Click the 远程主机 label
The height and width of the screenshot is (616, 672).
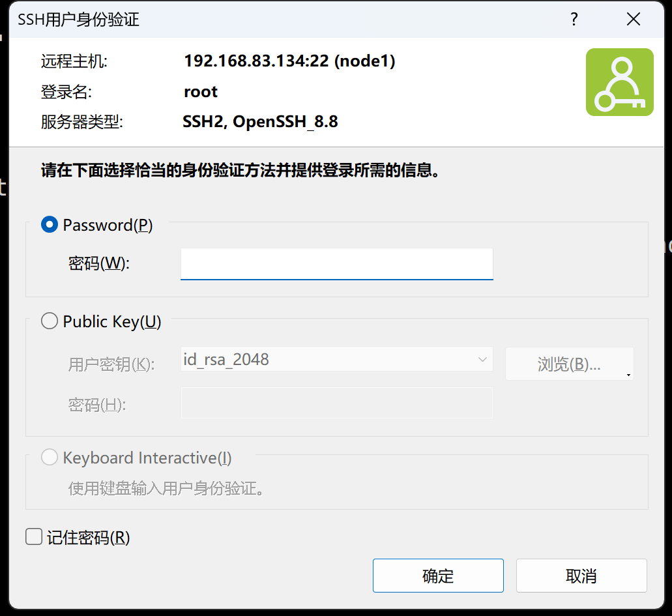pyautogui.click(x=74, y=61)
